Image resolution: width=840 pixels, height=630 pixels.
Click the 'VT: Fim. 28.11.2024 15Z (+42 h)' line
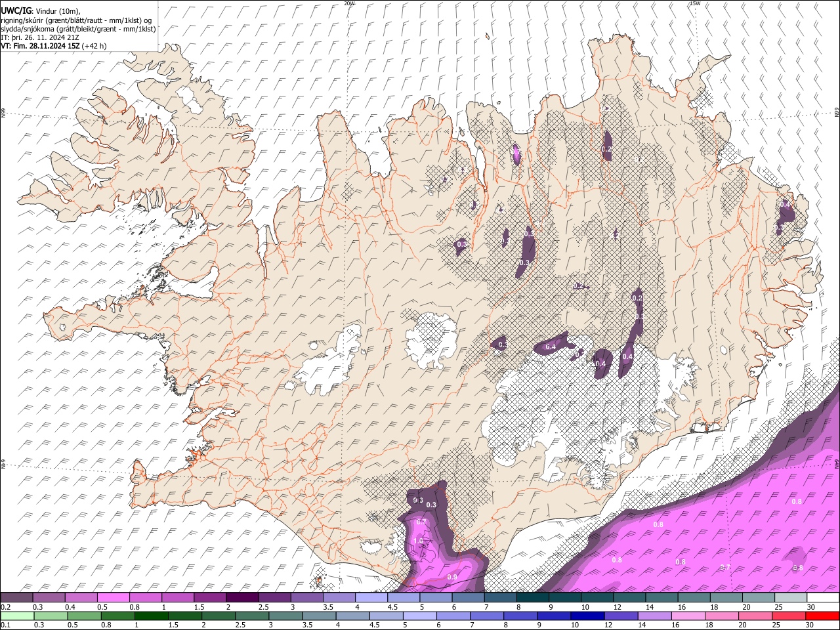pos(54,46)
